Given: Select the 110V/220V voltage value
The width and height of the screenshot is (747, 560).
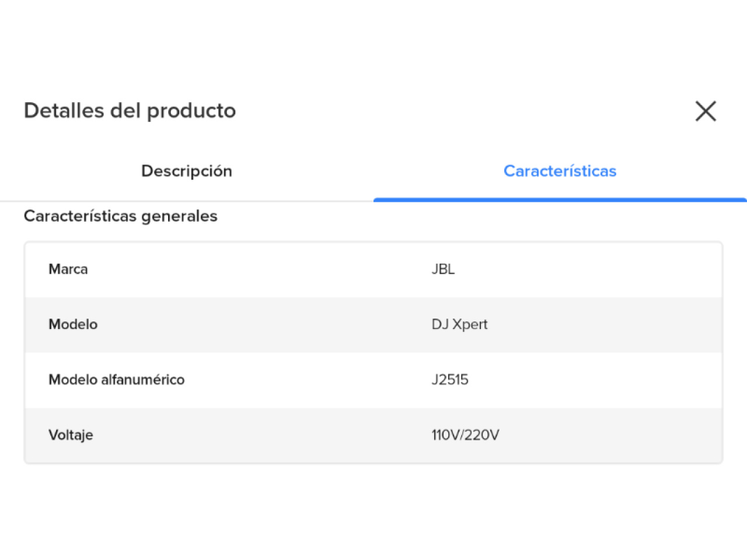Looking at the screenshot, I should tap(465, 435).
